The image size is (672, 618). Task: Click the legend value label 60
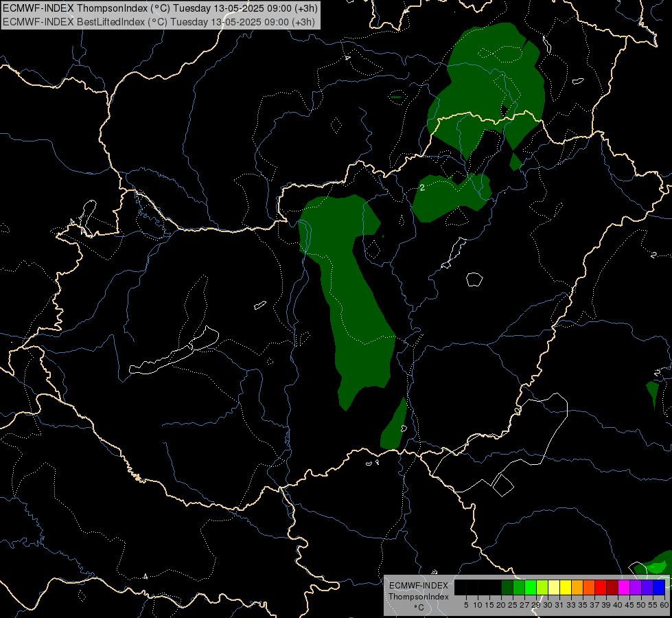[x=664, y=605]
